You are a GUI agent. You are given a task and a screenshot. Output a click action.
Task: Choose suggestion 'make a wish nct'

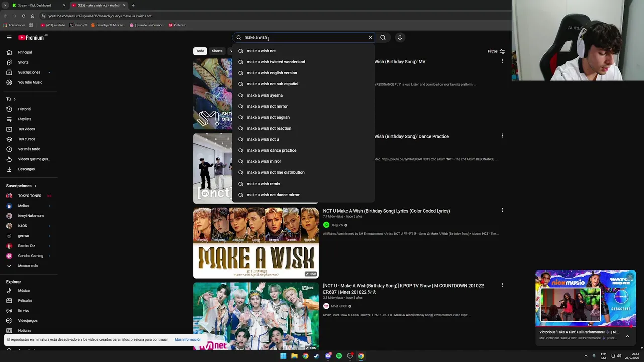pos(304,51)
